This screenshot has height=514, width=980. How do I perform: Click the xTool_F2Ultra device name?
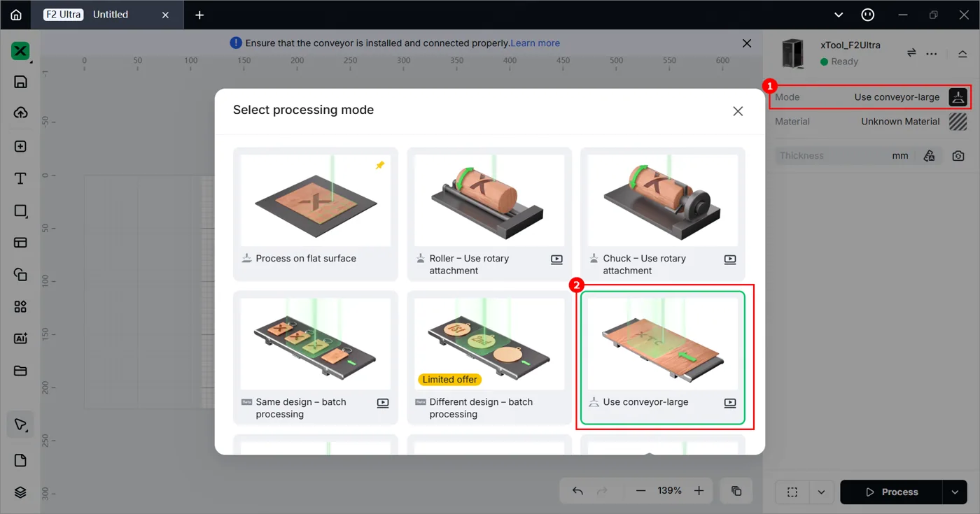(850, 45)
